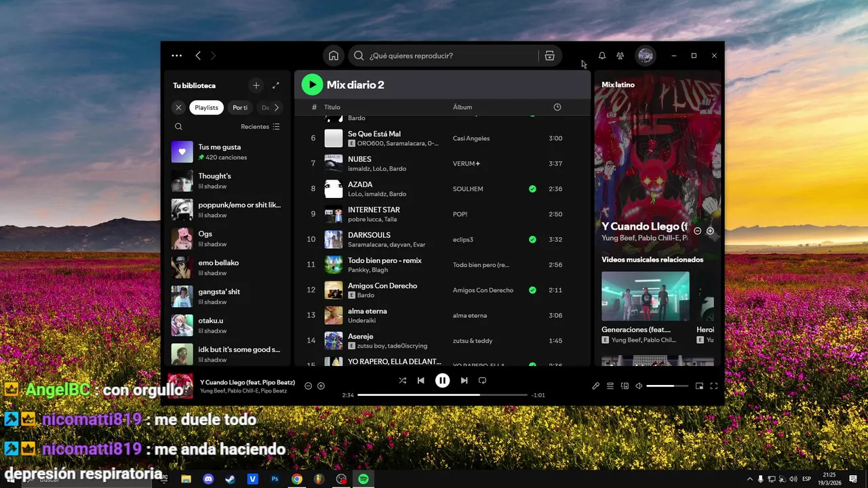The image size is (868, 488).
Task: Open the otaku.u playlist
Action: 226,325
